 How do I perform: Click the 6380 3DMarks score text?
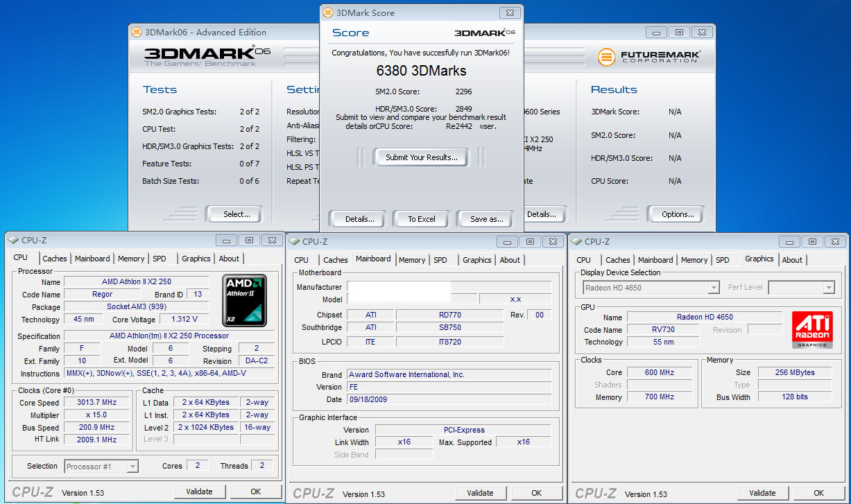click(421, 71)
